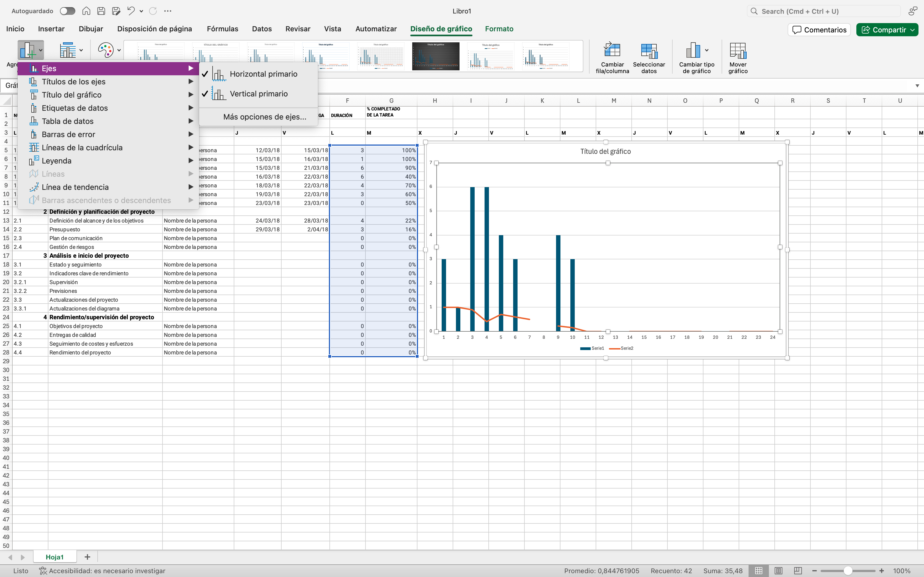
Task: Click the undo arrow icon
Action: click(131, 11)
